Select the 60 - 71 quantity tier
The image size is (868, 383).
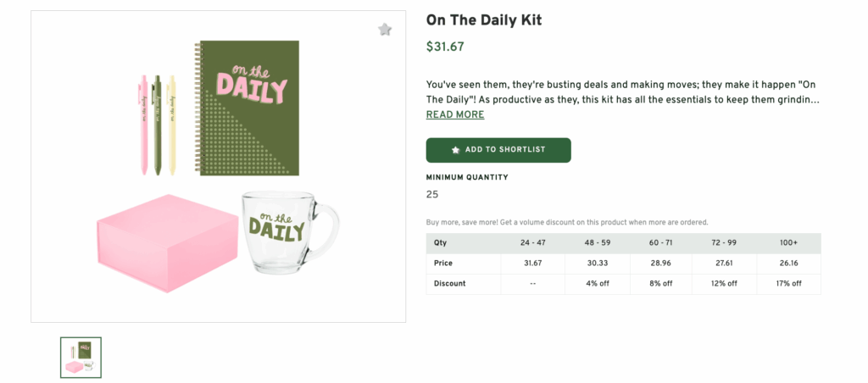[660, 242]
